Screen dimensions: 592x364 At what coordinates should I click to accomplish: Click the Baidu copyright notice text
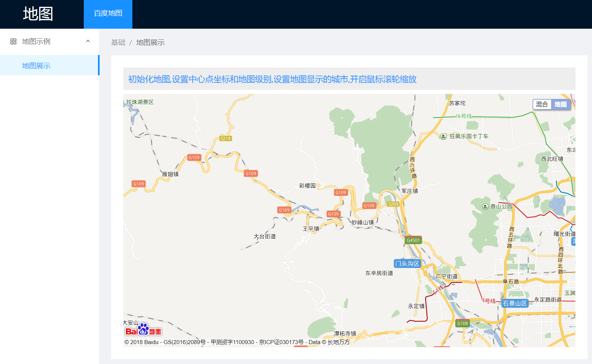237,342
